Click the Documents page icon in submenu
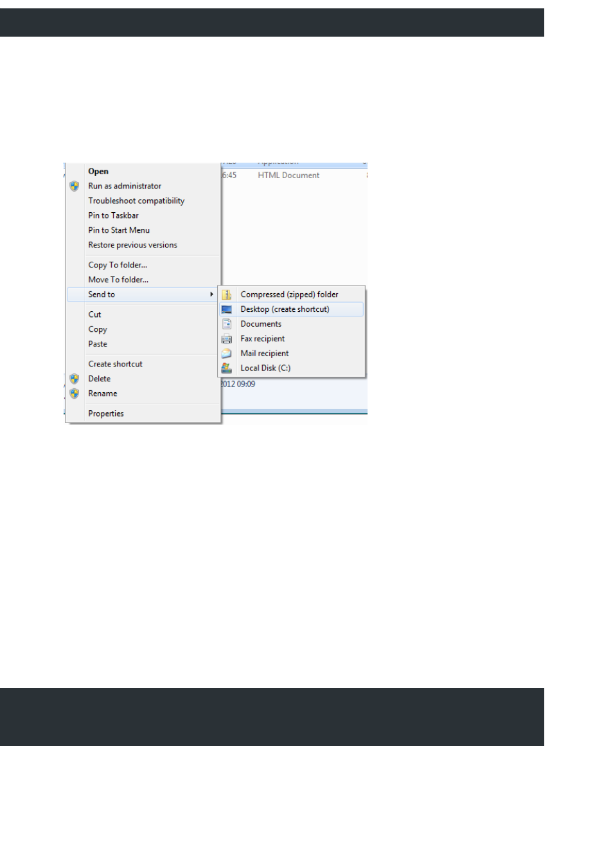The height and width of the screenshot is (868, 613). click(x=227, y=324)
